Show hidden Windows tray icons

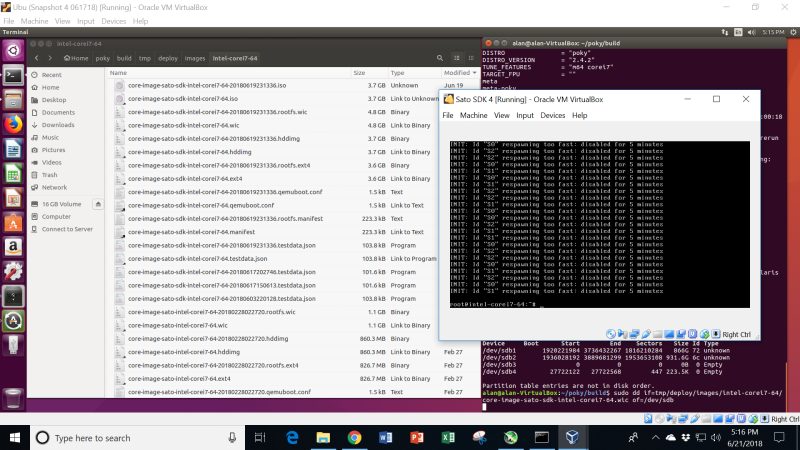(x=656, y=438)
